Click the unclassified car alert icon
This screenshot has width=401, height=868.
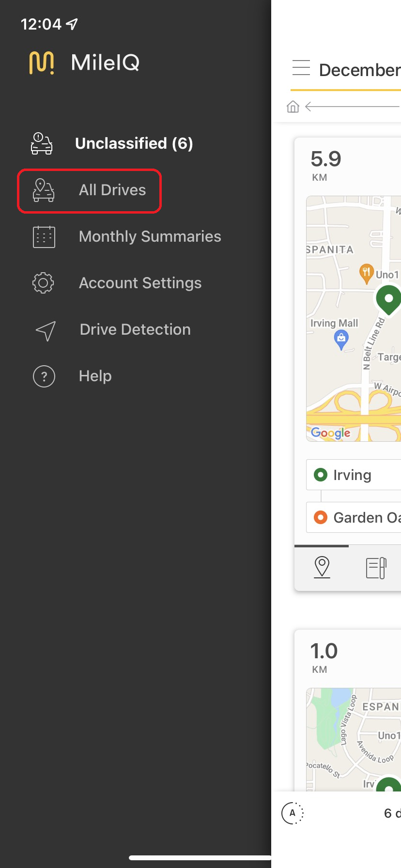click(x=42, y=143)
